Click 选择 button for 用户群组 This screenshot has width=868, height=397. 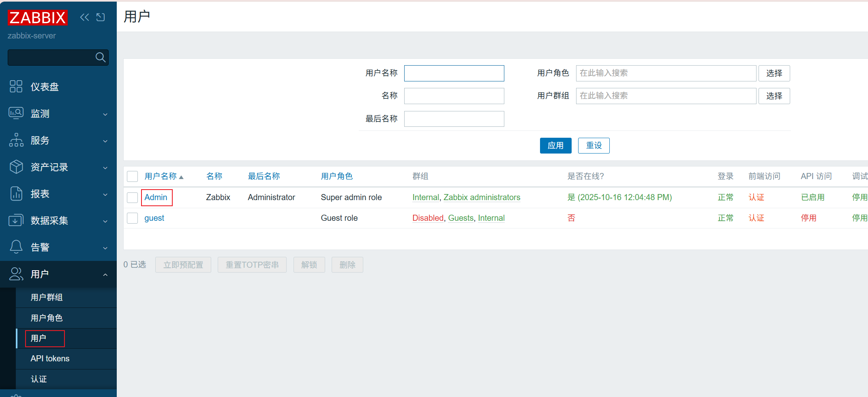pyautogui.click(x=774, y=96)
